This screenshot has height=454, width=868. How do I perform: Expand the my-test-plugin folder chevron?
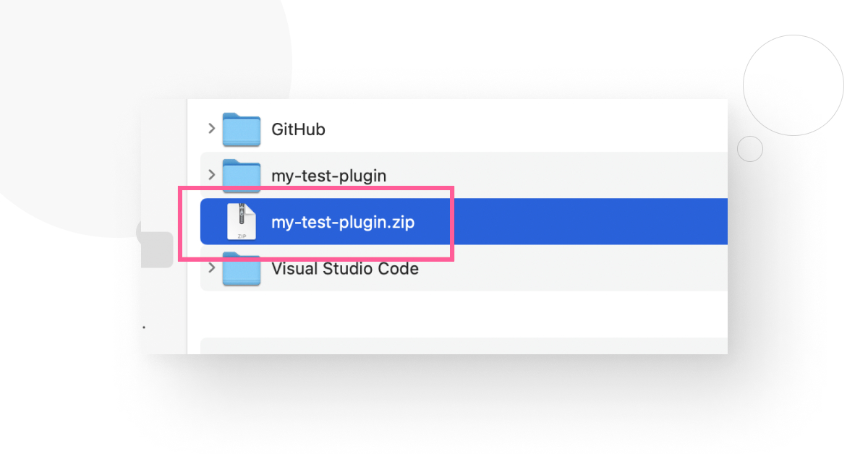click(211, 174)
